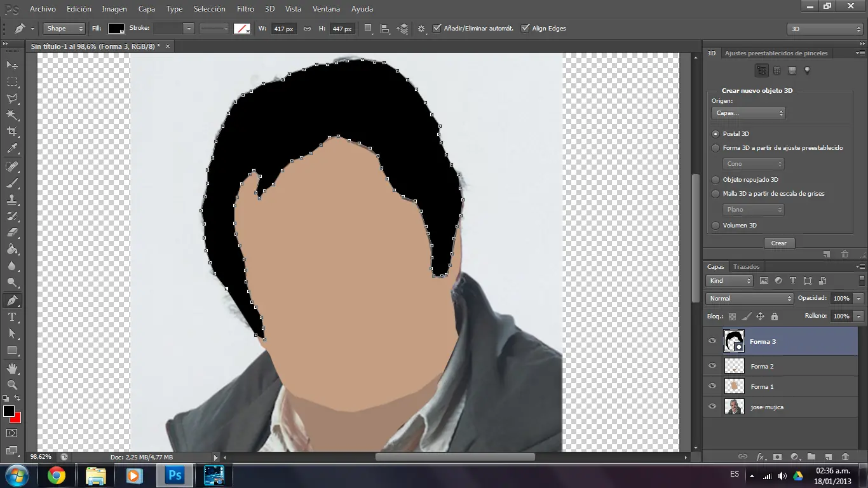Screen dimensions: 868x488
Task: Select the Pen tool in toolbox
Action: tap(11, 300)
